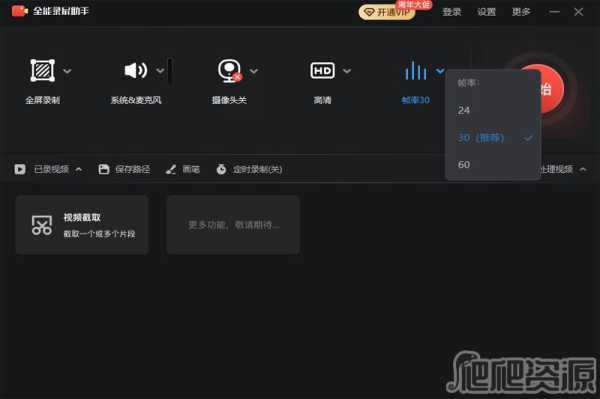Click the 已录视频 play icon
The height and width of the screenshot is (399, 600).
20,169
